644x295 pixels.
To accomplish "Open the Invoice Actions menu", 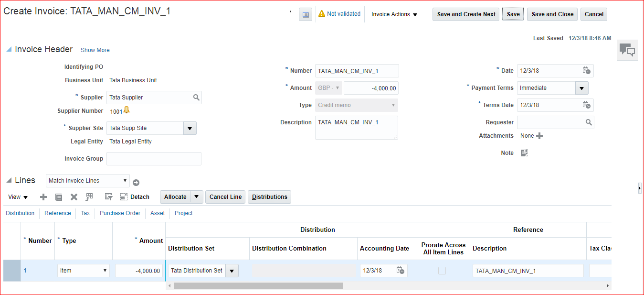I will (394, 14).
